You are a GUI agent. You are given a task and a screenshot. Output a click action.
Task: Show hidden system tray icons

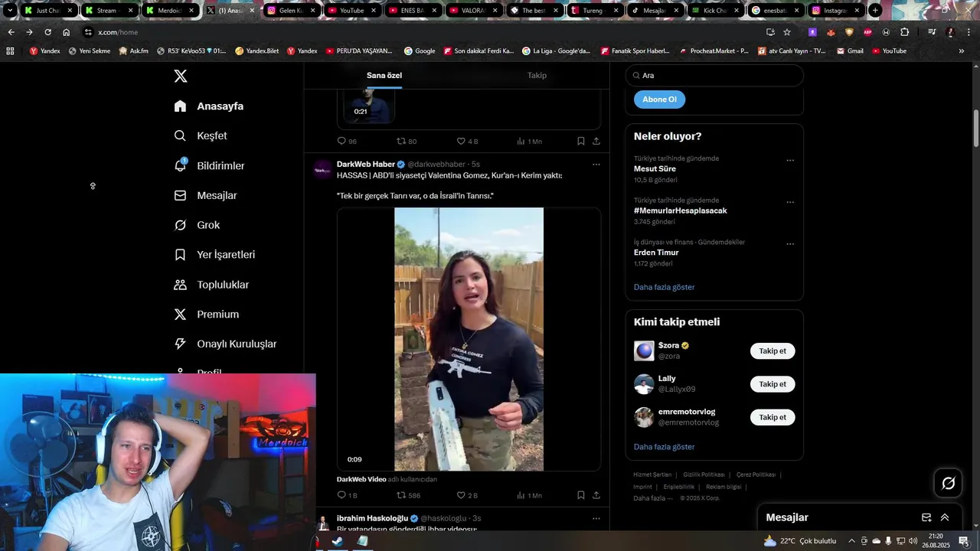point(851,541)
